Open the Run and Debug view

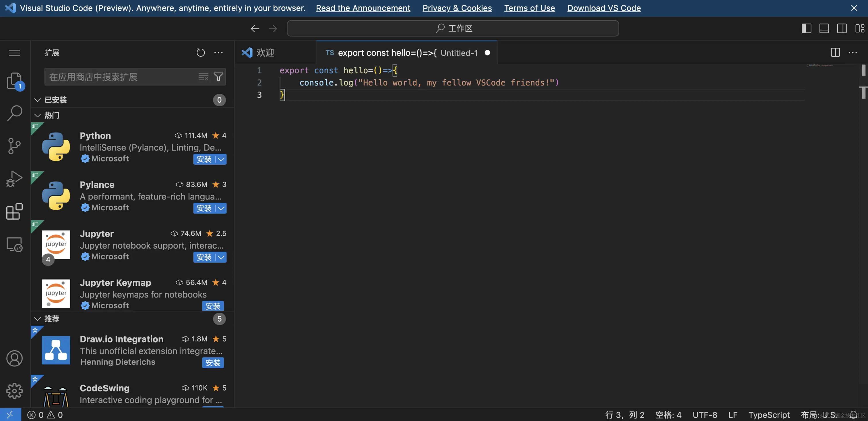(x=14, y=179)
